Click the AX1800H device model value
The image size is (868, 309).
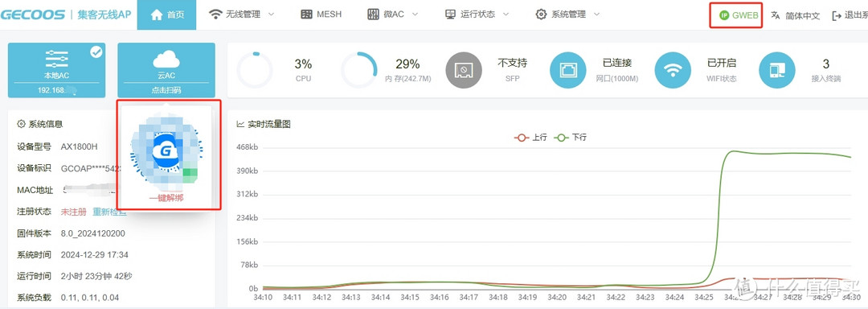coord(79,146)
